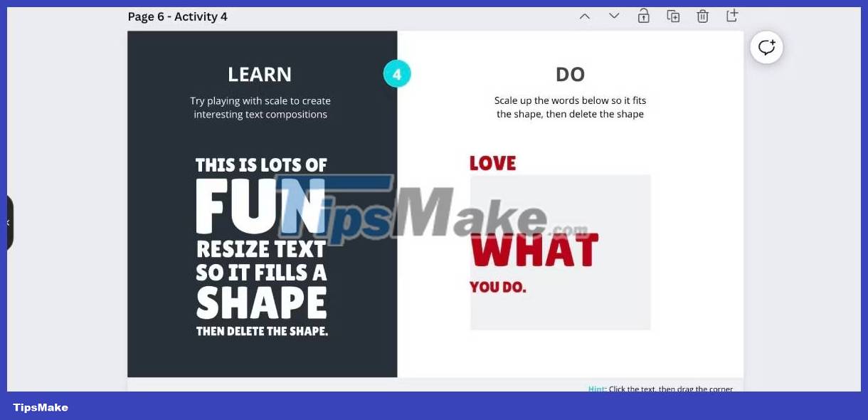
Task: Click the teal number 4 activity badge
Action: tap(397, 73)
